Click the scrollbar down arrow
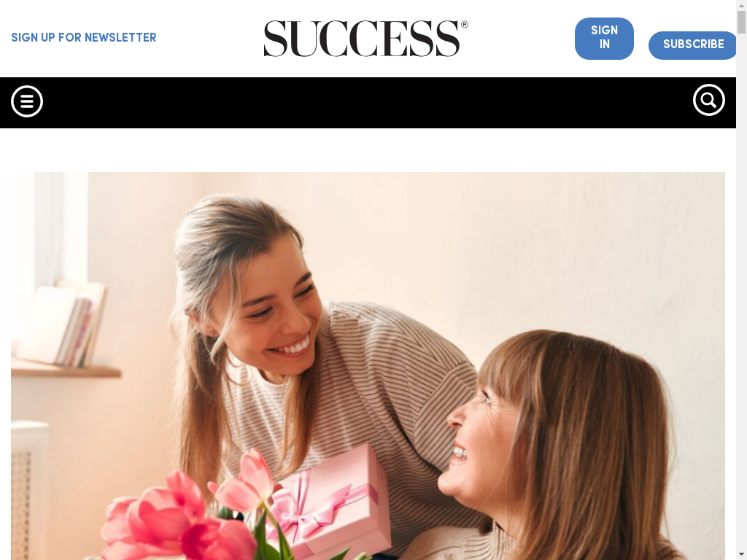747x560 pixels. [741, 555]
